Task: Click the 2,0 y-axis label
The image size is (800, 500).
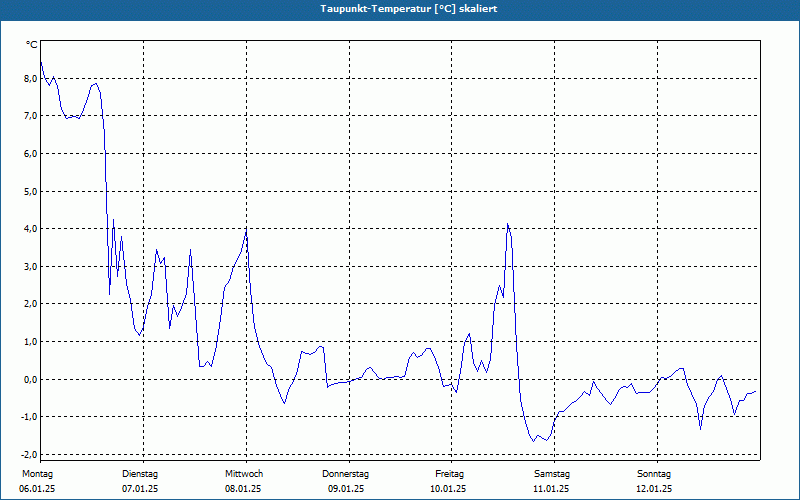Action: [x=31, y=304]
